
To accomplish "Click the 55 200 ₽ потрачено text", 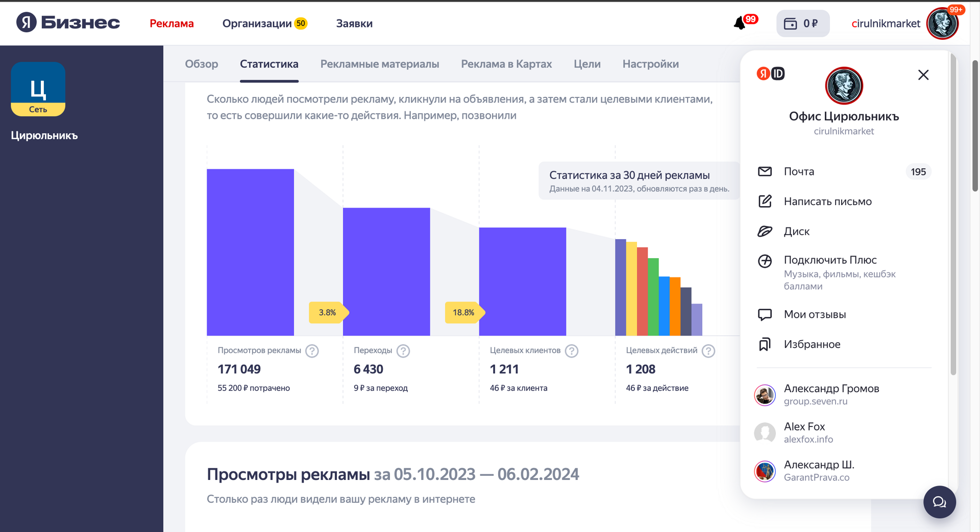I will [254, 388].
